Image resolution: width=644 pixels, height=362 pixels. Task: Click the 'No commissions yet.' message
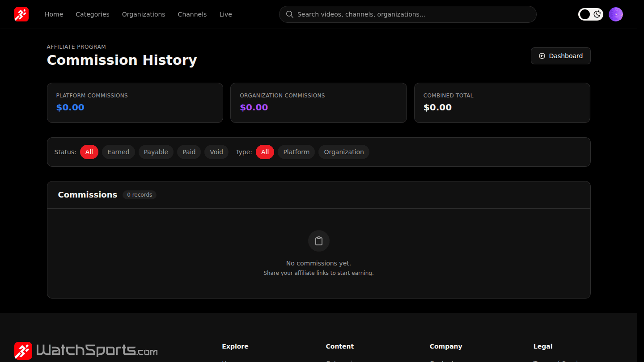[x=318, y=263]
